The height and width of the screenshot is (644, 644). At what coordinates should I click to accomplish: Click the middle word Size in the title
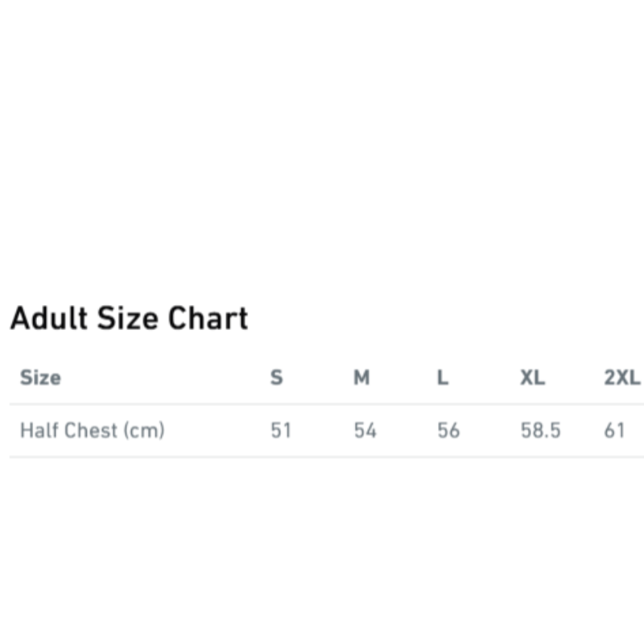pyautogui.click(x=128, y=319)
